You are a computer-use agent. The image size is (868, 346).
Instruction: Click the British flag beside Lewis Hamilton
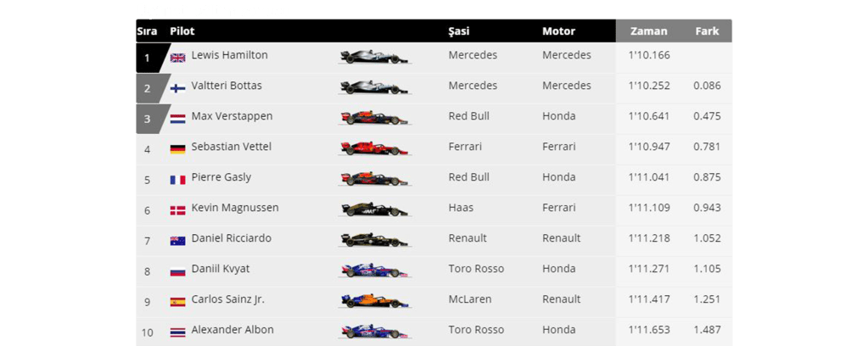click(x=177, y=58)
